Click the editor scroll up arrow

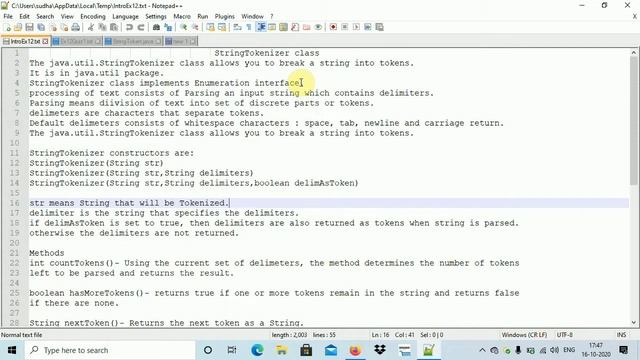coord(633,52)
